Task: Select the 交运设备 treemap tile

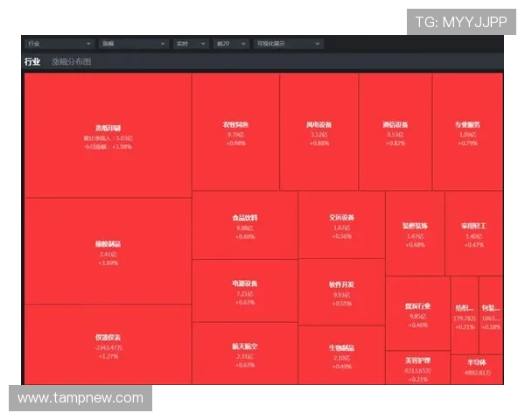Action: [341, 225]
